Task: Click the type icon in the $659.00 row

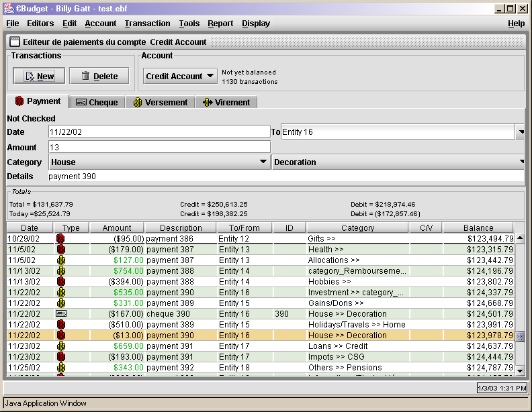Action: 60,346
